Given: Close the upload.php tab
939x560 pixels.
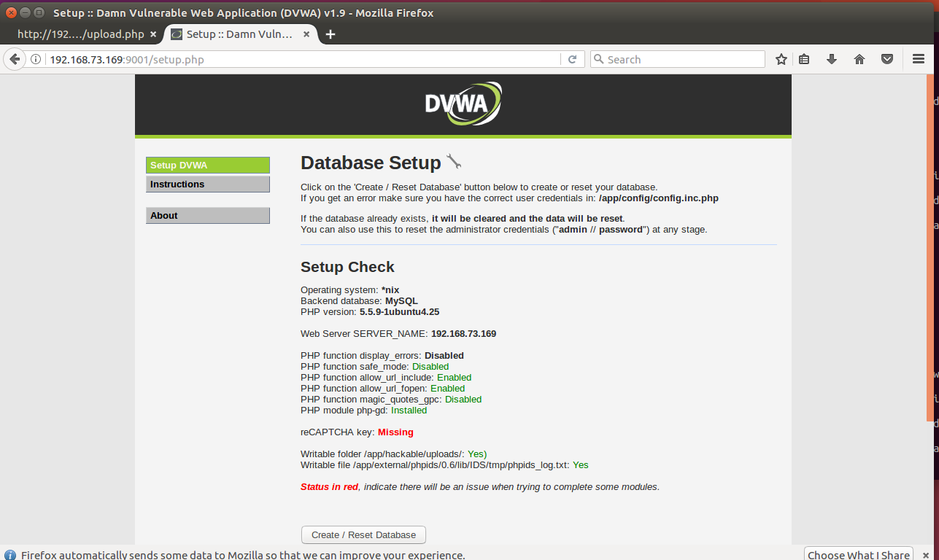Looking at the screenshot, I should click(x=153, y=34).
